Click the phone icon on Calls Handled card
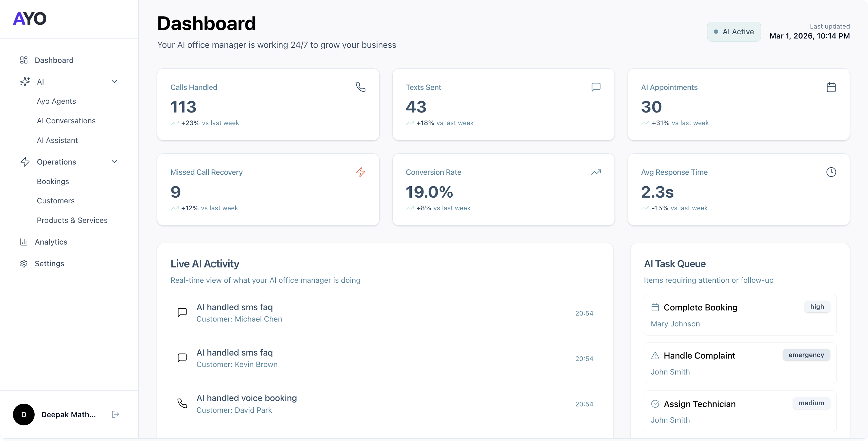The image size is (868, 441). click(361, 87)
